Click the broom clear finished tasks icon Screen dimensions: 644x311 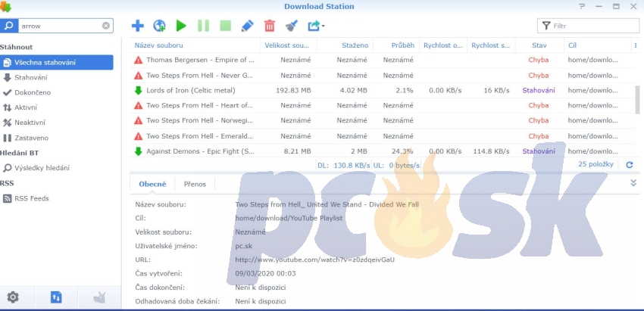[291, 26]
